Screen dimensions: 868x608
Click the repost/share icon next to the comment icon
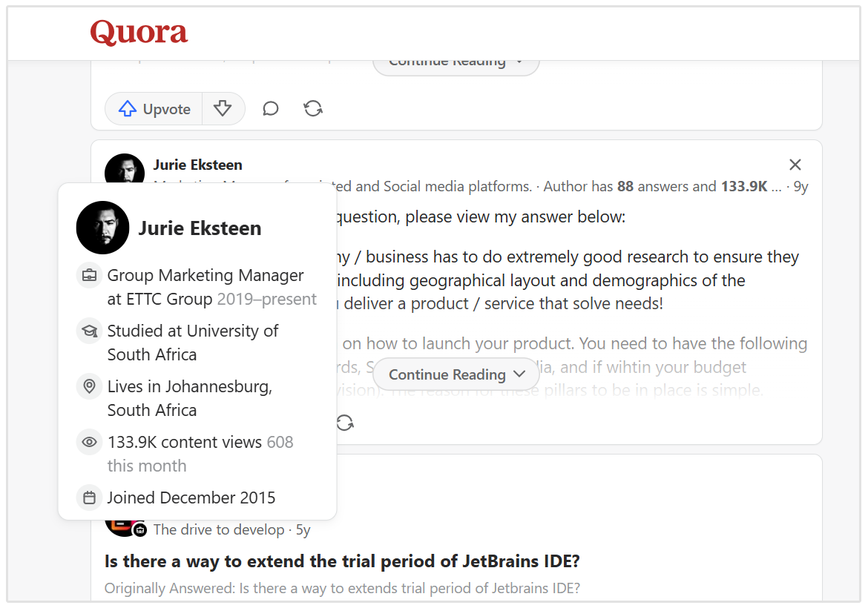click(313, 108)
